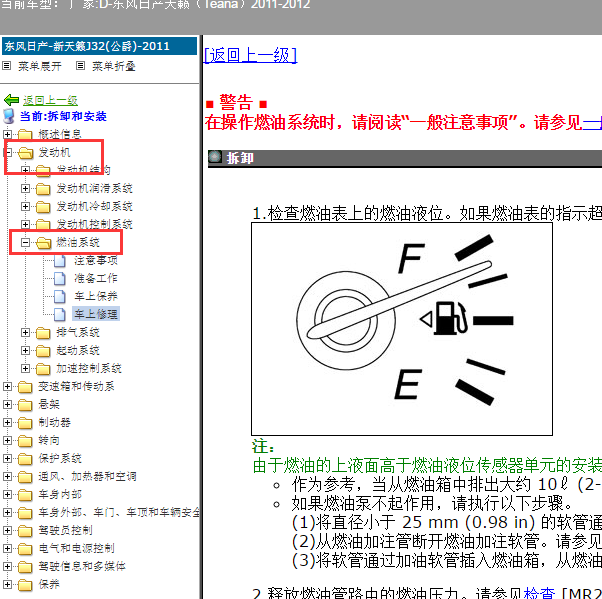Open the 转向 tree label
The width and height of the screenshot is (602, 599).
click(49, 440)
